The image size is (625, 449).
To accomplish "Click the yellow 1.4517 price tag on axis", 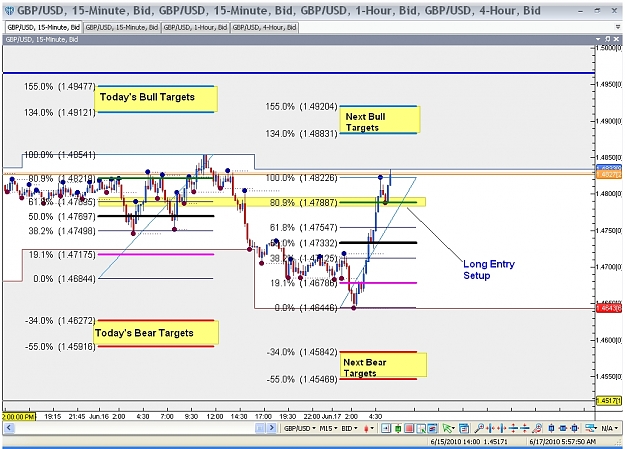I will click(x=609, y=400).
